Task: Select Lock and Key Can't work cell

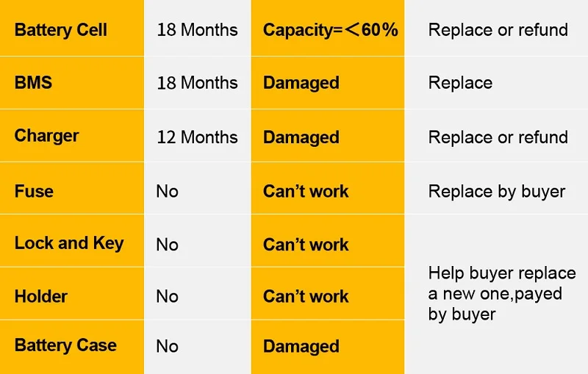Action: (x=306, y=245)
